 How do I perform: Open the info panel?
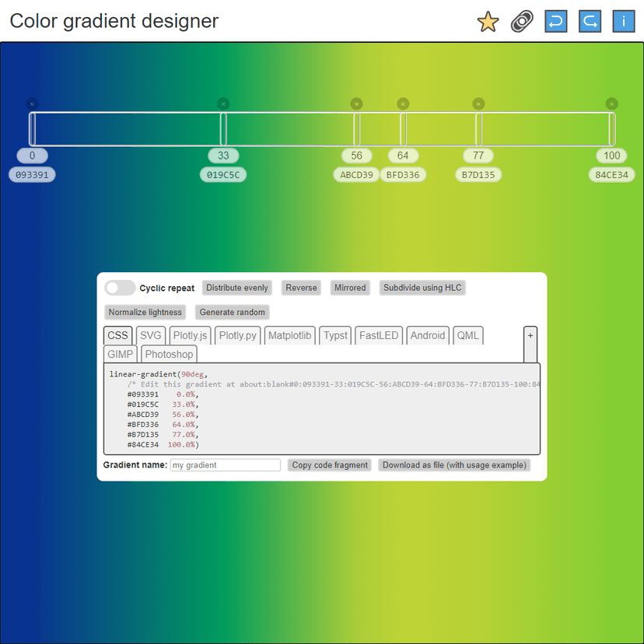point(624,21)
